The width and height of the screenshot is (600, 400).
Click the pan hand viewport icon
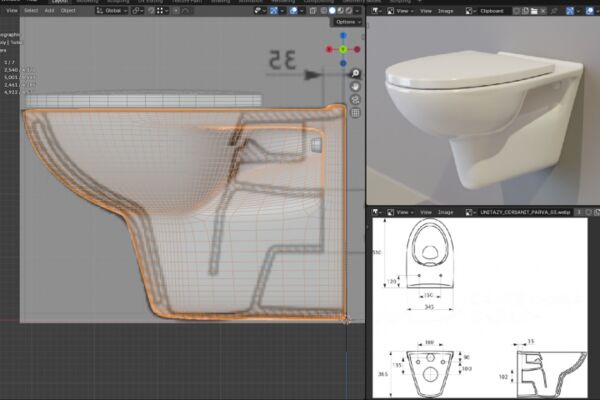[355, 87]
